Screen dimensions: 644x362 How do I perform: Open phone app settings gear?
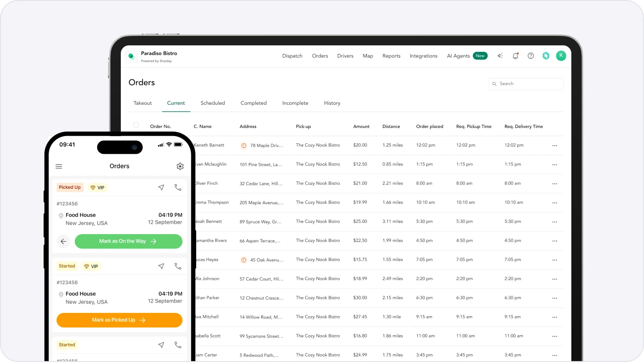point(180,166)
